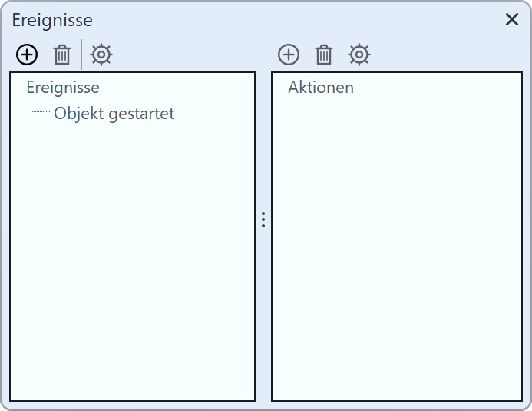Click empty title bar left of close button
This screenshot has width=532, height=411.
coord(307,20)
